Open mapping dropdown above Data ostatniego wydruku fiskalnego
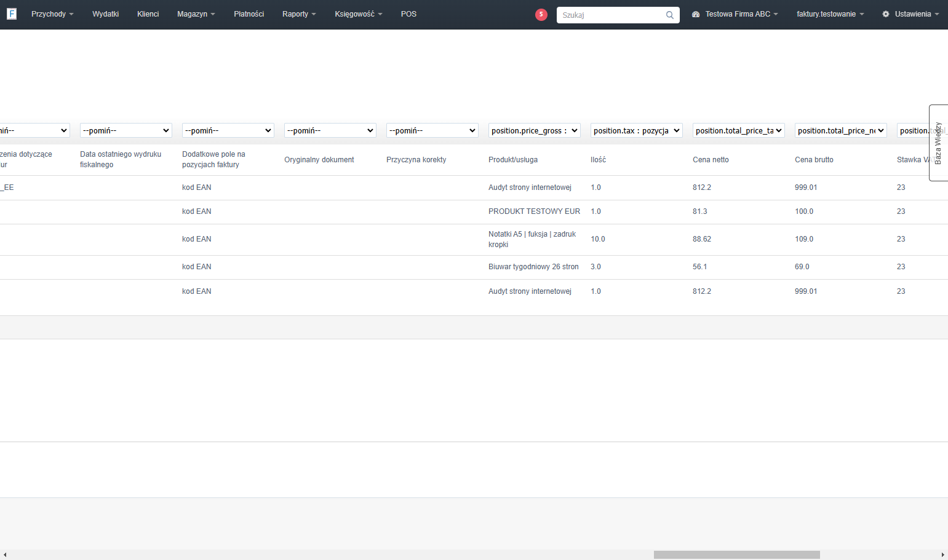The height and width of the screenshot is (560, 948). [126, 130]
